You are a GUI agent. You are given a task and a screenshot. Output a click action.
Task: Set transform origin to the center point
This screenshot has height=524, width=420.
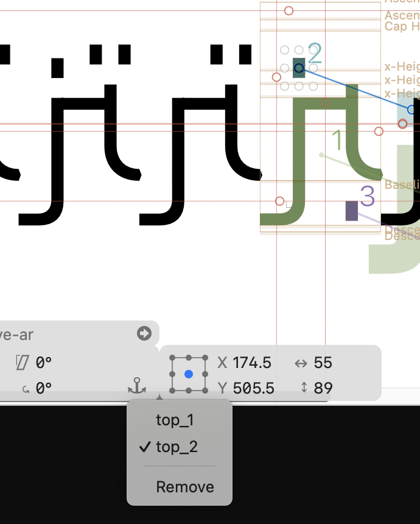coord(189,374)
